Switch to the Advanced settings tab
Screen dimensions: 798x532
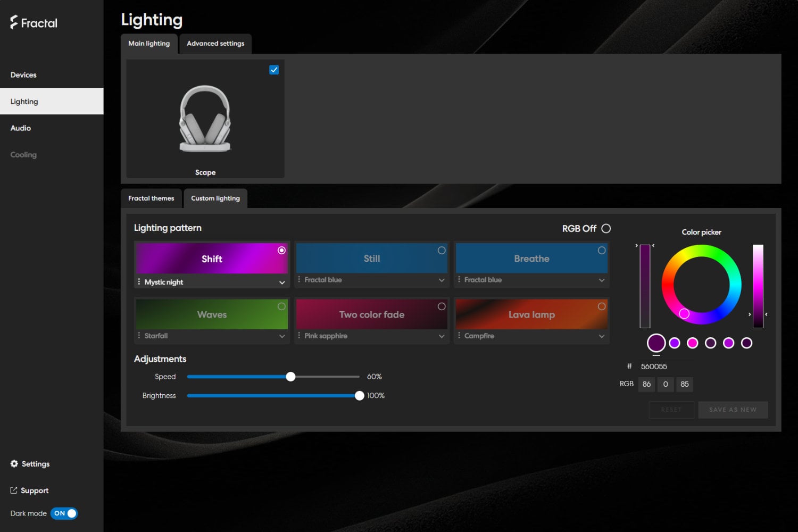(215, 44)
